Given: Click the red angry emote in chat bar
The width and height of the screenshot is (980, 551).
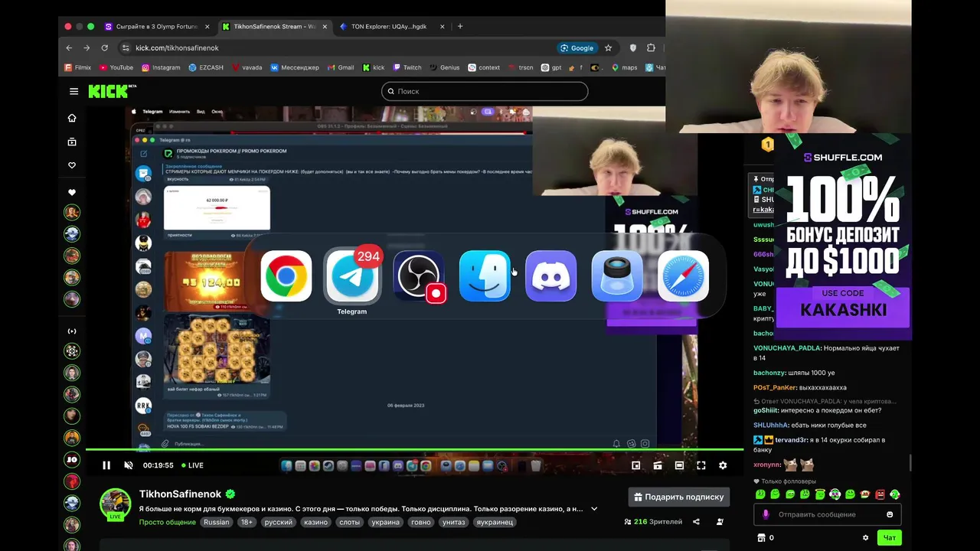Looking at the screenshot, I should tap(880, 494).
